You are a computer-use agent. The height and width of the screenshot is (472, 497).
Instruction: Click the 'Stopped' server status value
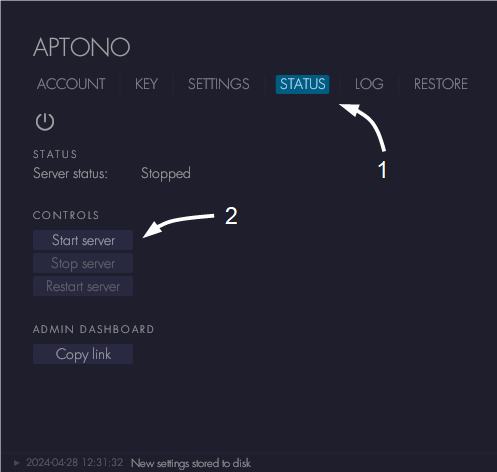pos(166,174)
